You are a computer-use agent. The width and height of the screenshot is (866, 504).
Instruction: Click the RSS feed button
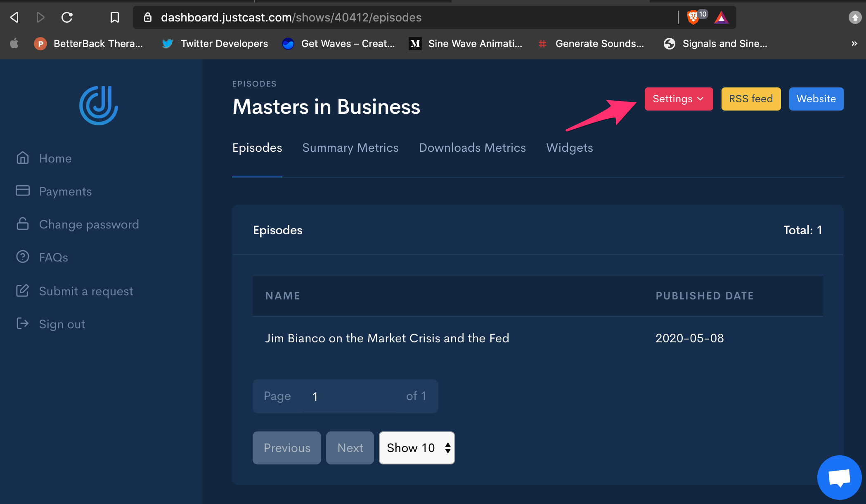coord(751,99)
